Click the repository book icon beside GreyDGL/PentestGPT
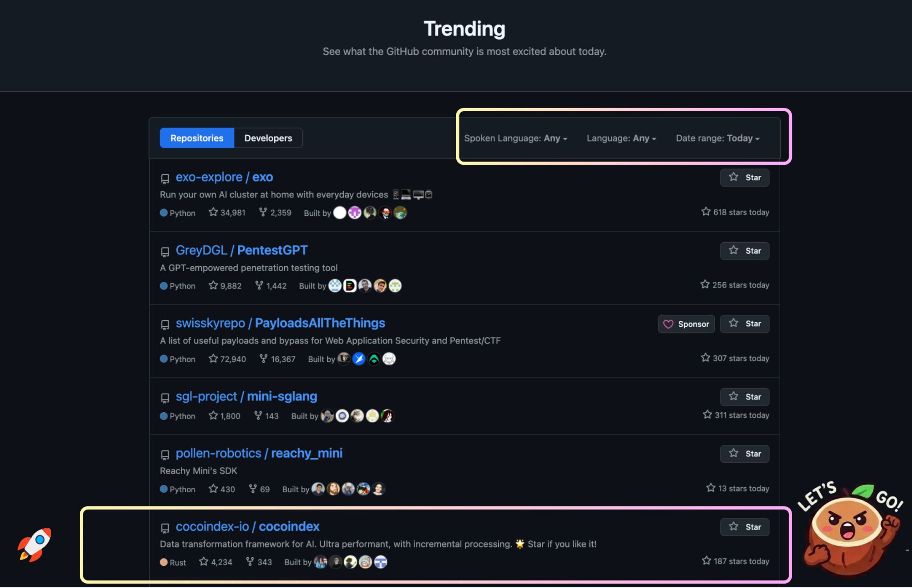 click(x=165, y=251)
